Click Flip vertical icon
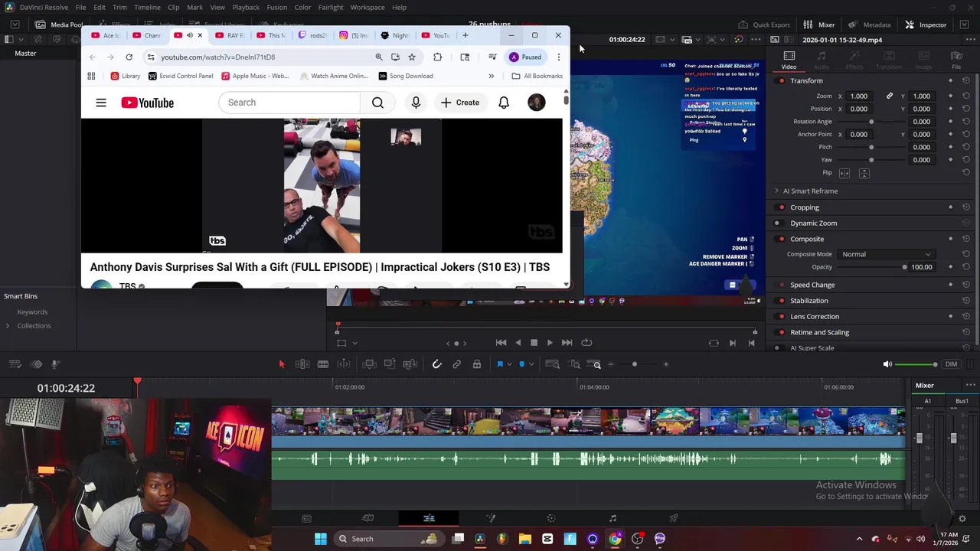This screenshot has width=980, height=551. click(x=864, y=173)
